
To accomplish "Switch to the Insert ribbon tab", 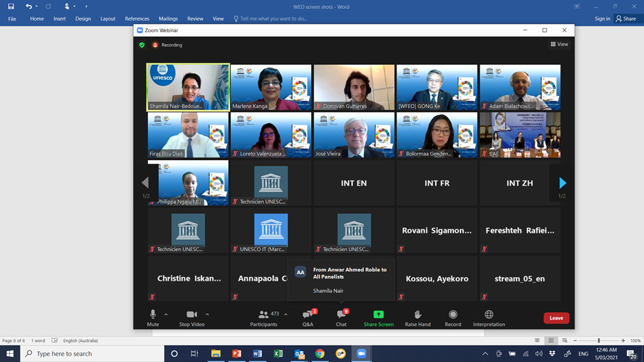I will 60,19.
